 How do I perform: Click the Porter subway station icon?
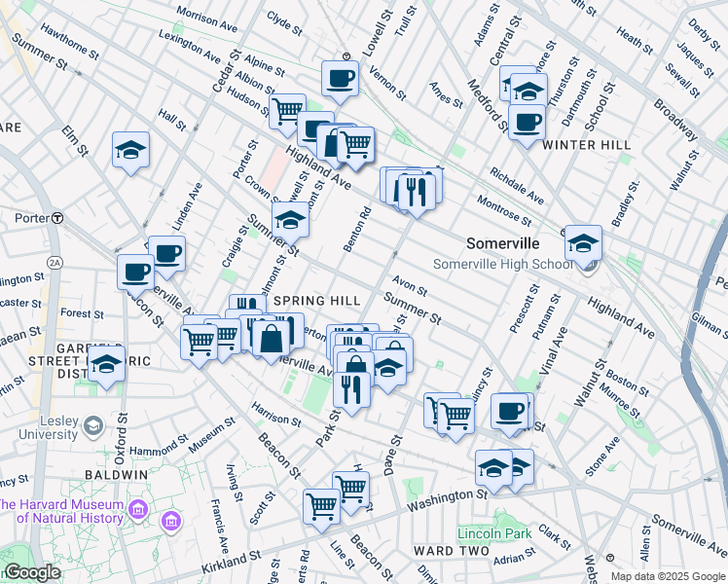tap(57, 218)
